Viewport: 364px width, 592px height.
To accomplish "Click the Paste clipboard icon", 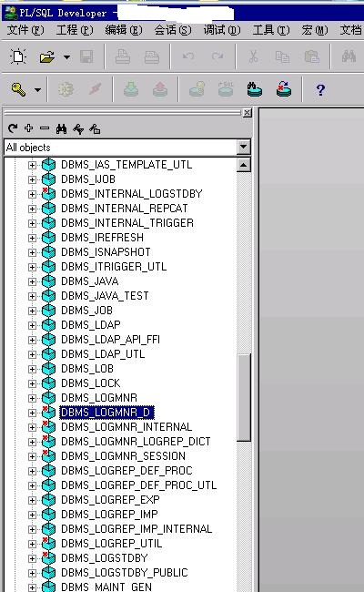I will tap(311, 57).
